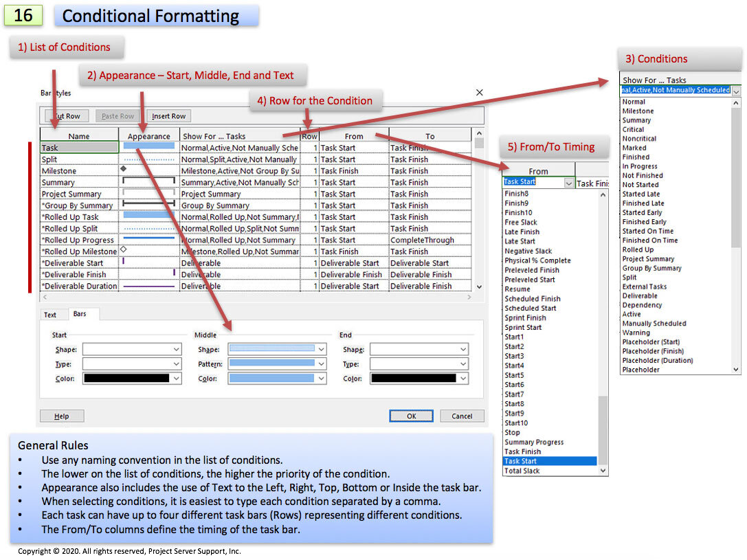Viewport: 747px width, 560px height.
Task: Click the horizontal scrollbar right arrow
Action: pos(469,297)
